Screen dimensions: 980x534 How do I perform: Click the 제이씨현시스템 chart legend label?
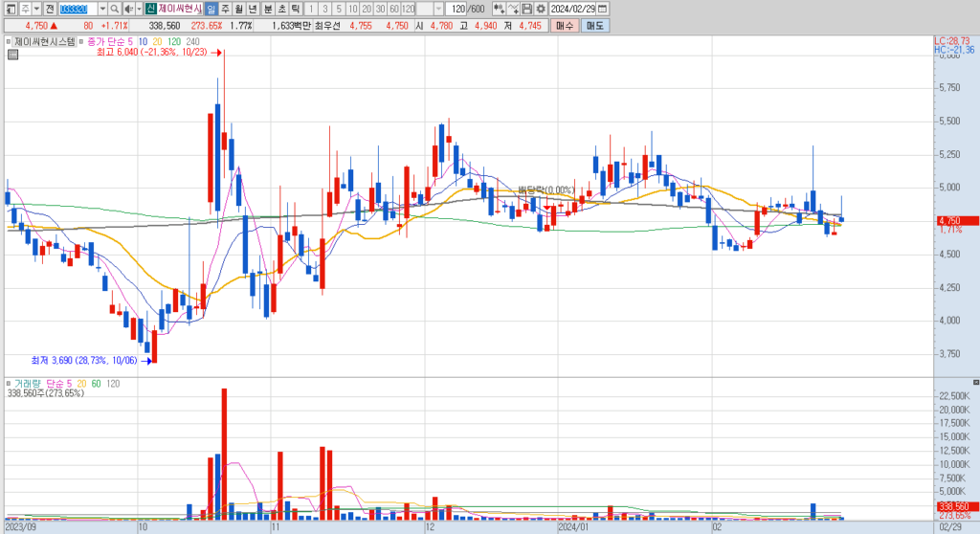tap(44, 42)
